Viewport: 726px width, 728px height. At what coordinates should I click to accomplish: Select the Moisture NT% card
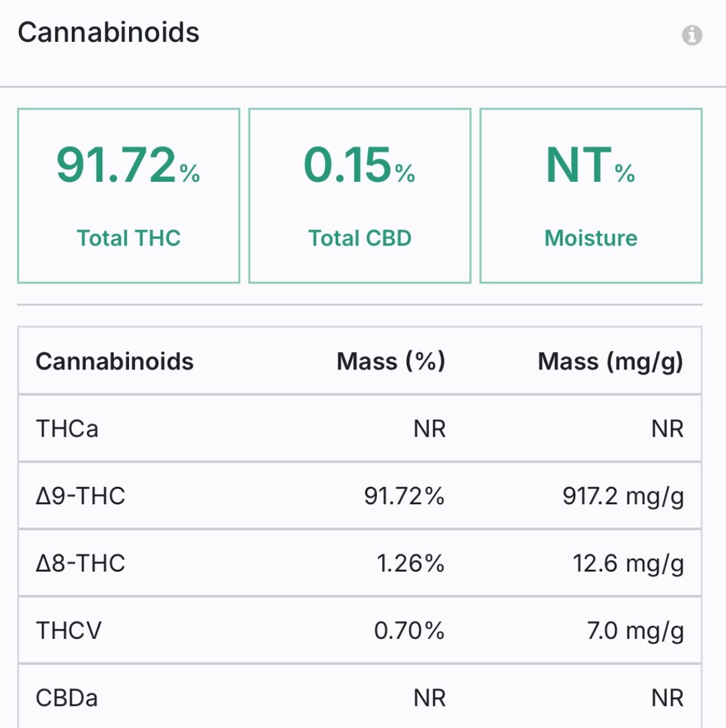click(x=591, y=195)
